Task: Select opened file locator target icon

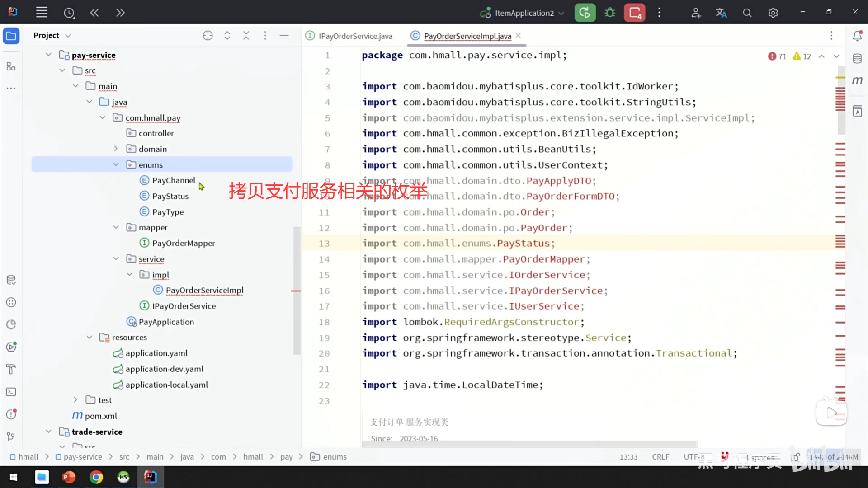Action: [208, 36]
